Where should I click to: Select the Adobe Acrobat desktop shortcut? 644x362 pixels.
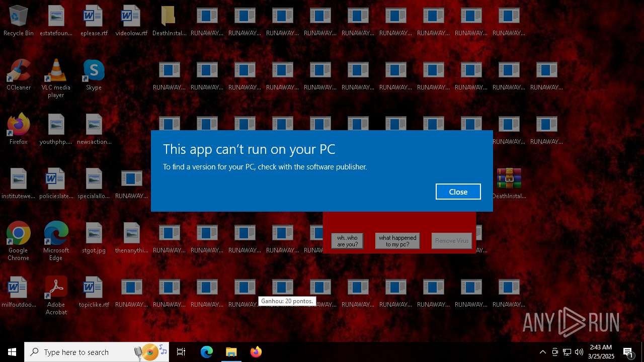tap(56, 296)
